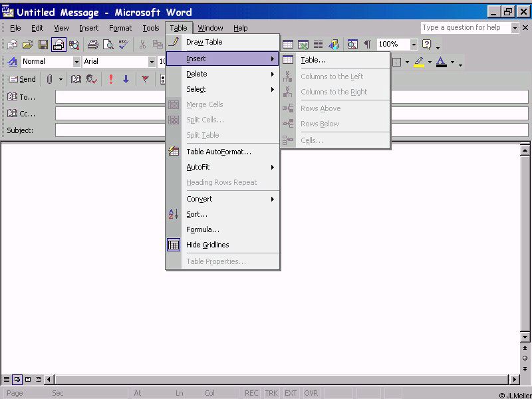Image resolution: width=532 pixels, height=399 pixels.
Task: Open Print Preview from toolbar
Action: 108,45
